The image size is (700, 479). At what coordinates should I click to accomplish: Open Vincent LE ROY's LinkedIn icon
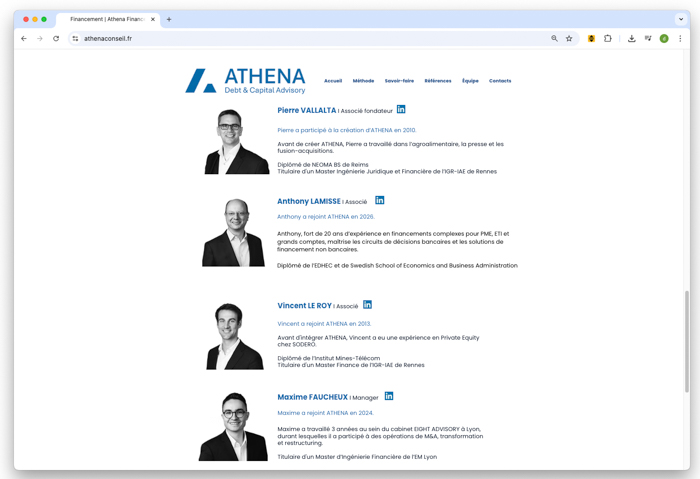[x=367, y=304]
